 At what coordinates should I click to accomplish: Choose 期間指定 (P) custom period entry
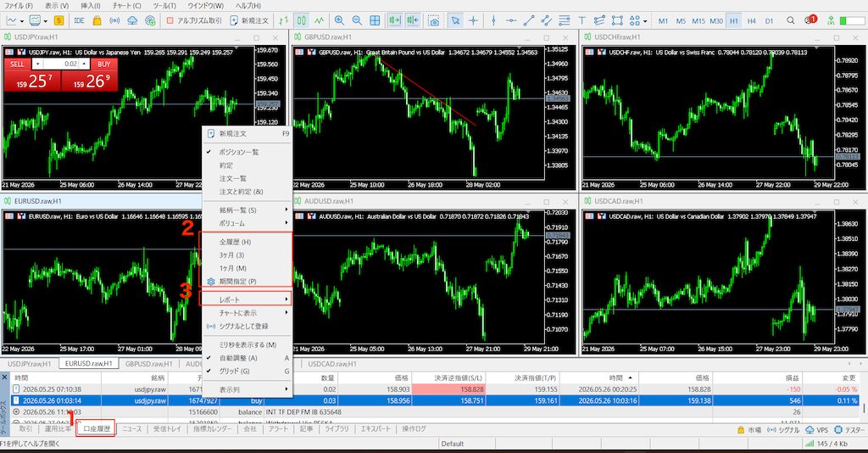[247, 282]
